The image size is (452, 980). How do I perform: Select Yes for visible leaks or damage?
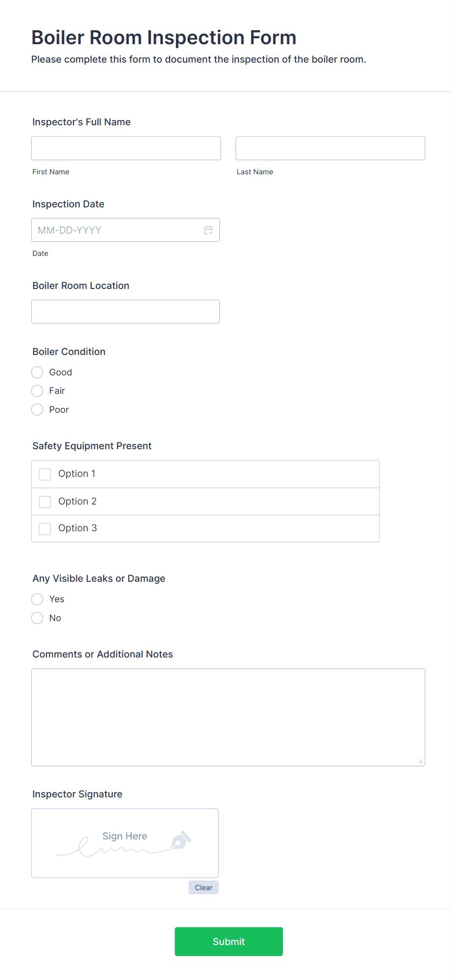tap(37, 599)
